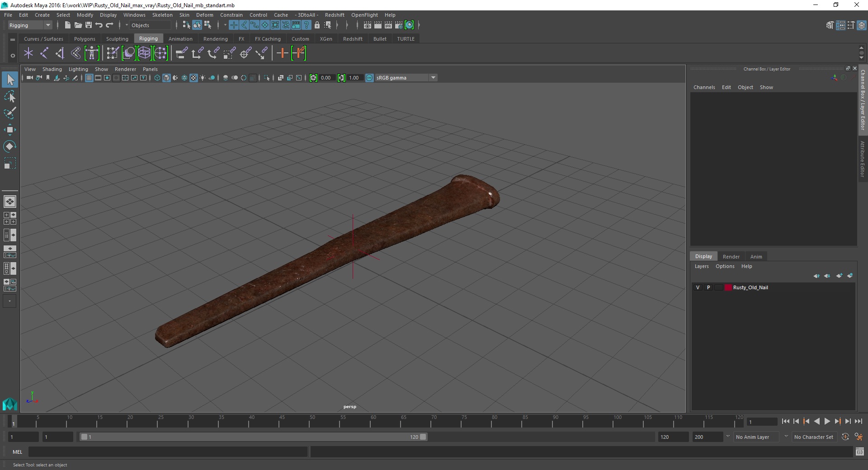Click the IK Handle shelf icon
This screenshot has height=470, width=868.
point(60,53)
